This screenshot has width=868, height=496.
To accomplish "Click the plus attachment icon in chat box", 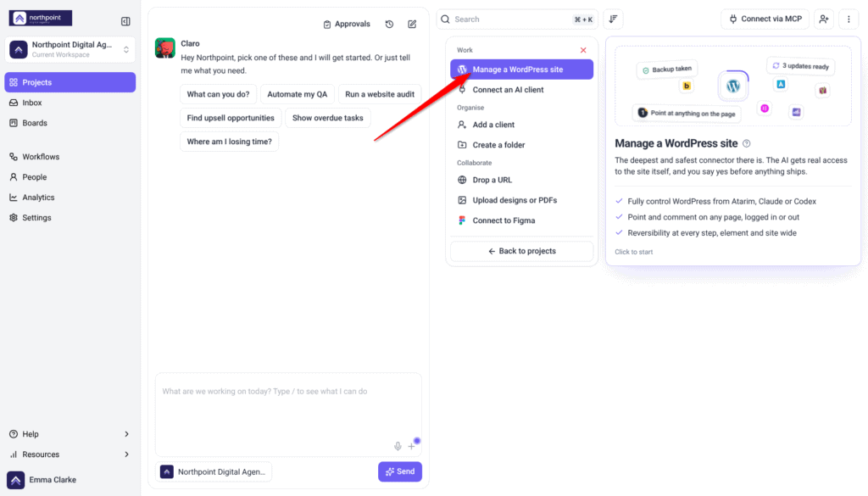I will (x=411, y=446).
